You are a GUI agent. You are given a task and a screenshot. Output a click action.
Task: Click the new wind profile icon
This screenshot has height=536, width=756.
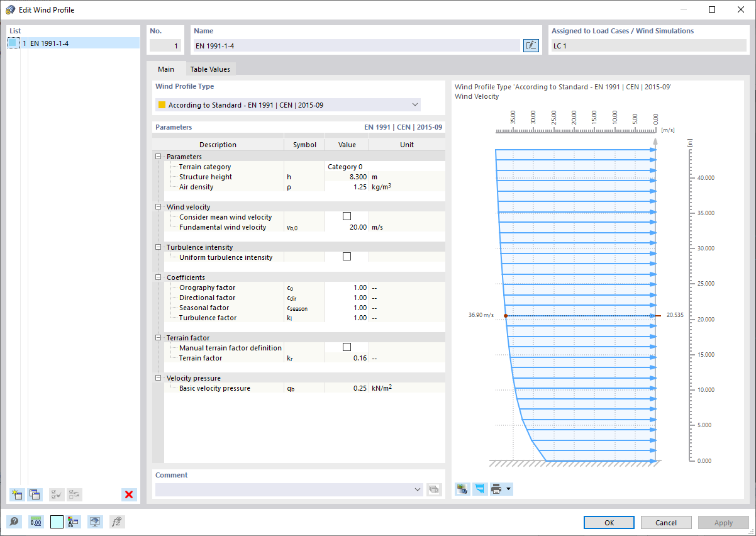[x=17, y=494]
